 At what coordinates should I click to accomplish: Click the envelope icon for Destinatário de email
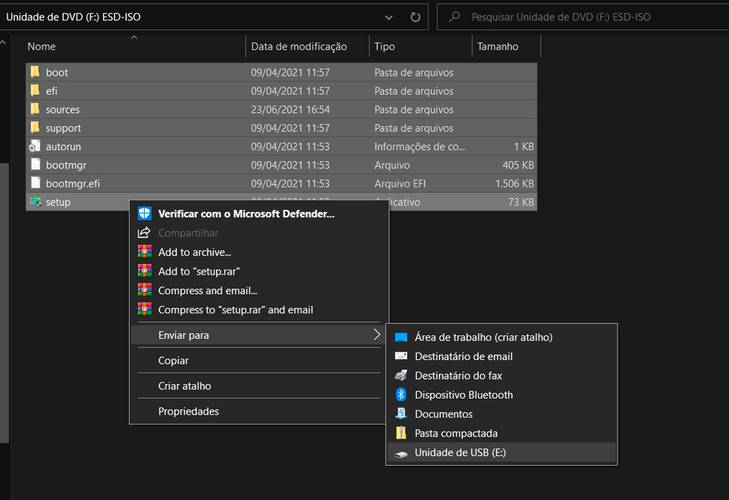pyautogui.click(x=401, y=356)
